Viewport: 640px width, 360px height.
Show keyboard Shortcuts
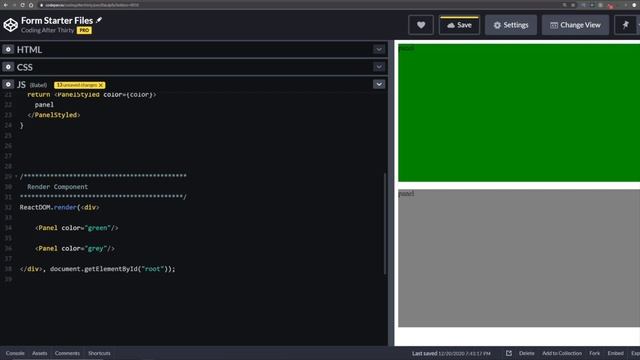(99, 353)
